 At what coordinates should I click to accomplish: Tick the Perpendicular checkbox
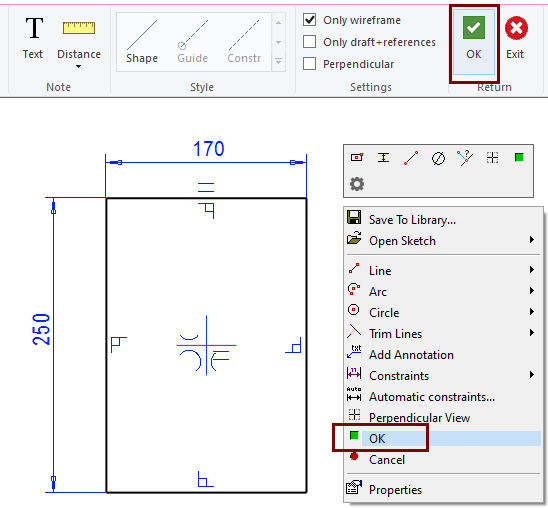pyautogui.click(x=310, y=64)
